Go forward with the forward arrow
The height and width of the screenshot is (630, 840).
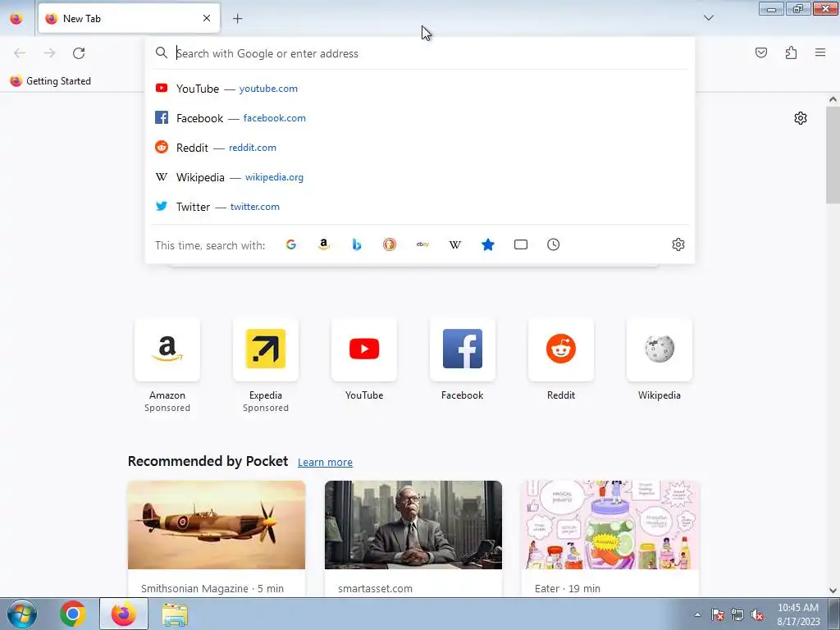49,53
